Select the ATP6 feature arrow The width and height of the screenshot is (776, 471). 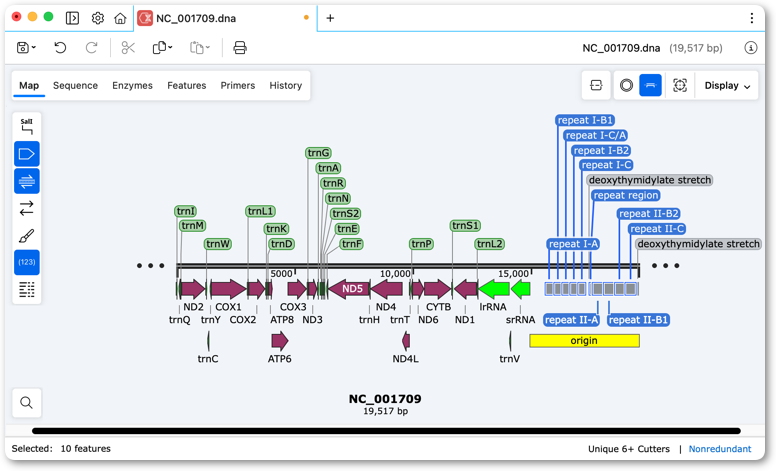pos(280,340)
